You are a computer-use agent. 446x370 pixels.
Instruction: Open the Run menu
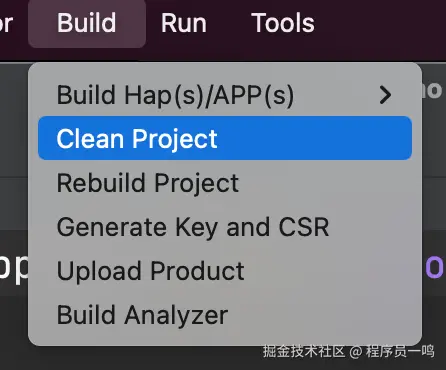pyautogui.click(x=184, y=23)
